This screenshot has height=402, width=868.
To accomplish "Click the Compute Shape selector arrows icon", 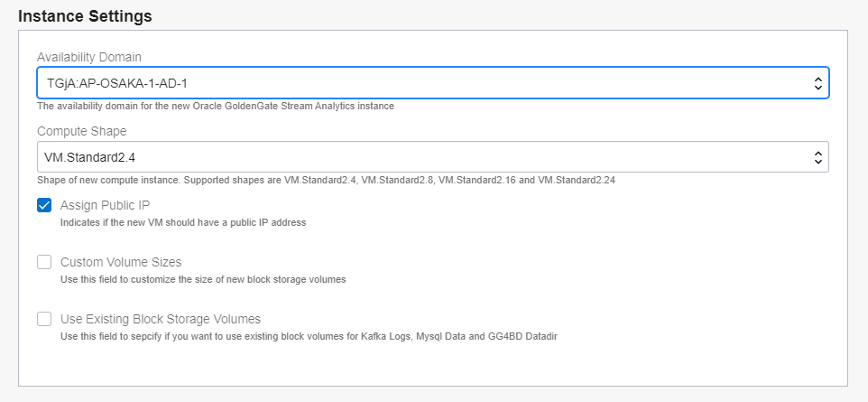I will point(817,157).
